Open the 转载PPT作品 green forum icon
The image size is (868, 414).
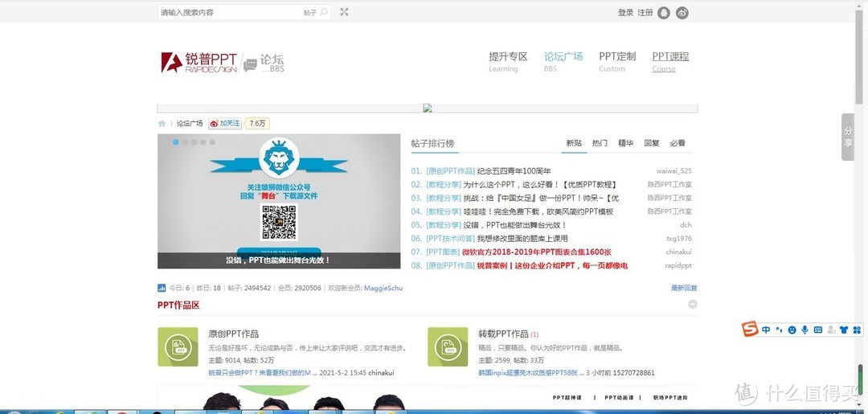[x=448, y=346]
